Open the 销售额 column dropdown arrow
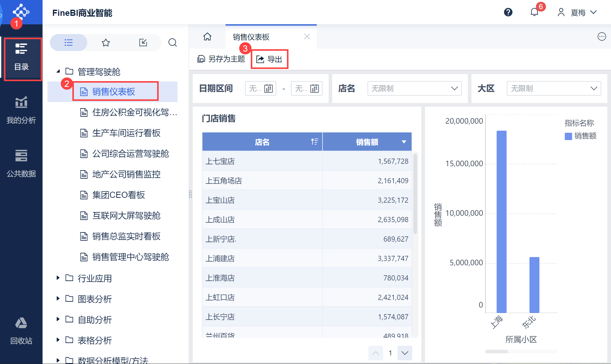This screenshot has height=364, width=611. [x=404, y=142]
